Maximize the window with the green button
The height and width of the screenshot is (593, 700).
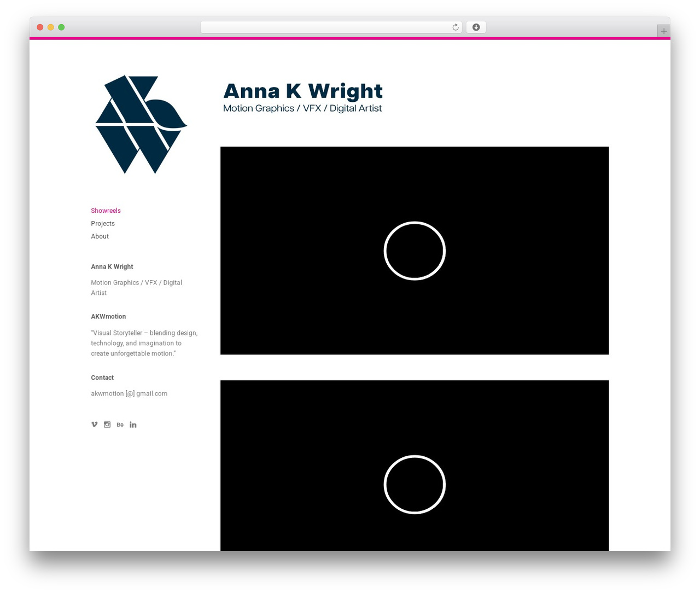point(61,27)
